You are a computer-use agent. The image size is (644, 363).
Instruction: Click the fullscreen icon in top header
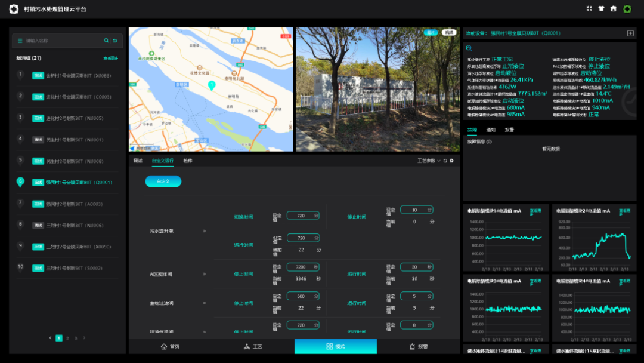point(590,9)
